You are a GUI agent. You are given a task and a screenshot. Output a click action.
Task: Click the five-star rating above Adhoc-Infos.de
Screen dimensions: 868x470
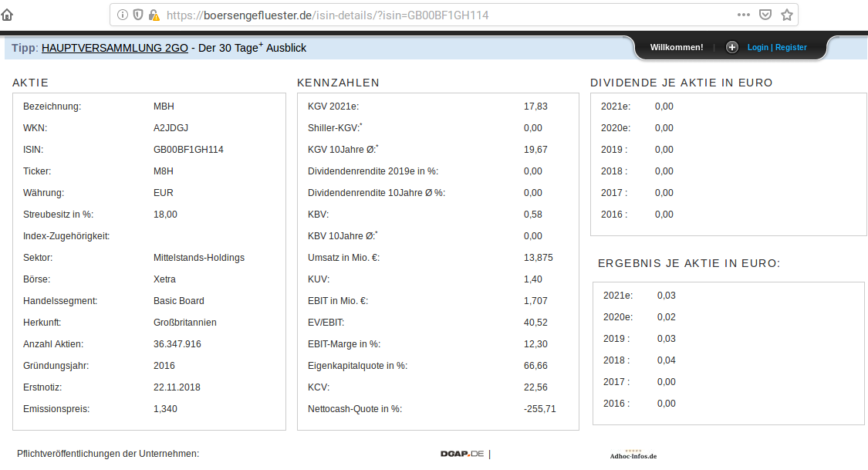[633, 449]
